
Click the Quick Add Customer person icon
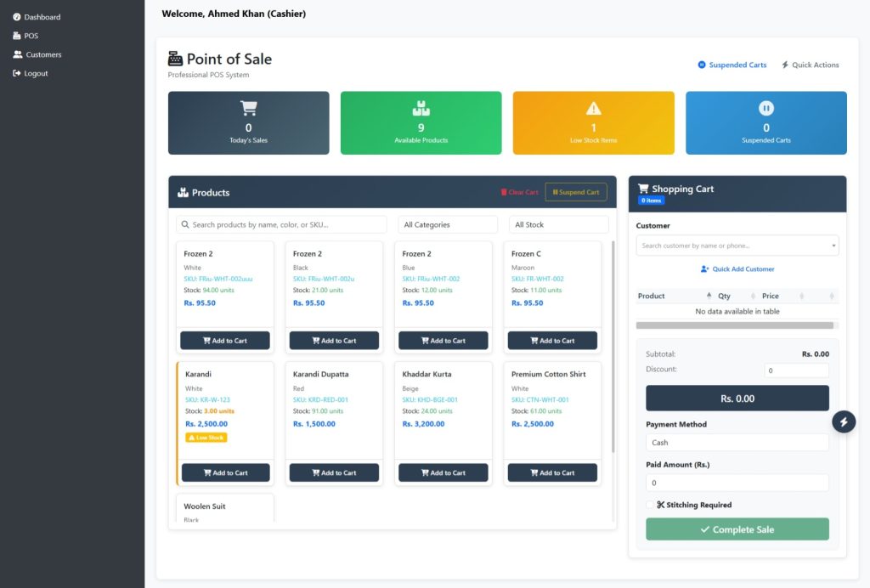tap(704, 269)
